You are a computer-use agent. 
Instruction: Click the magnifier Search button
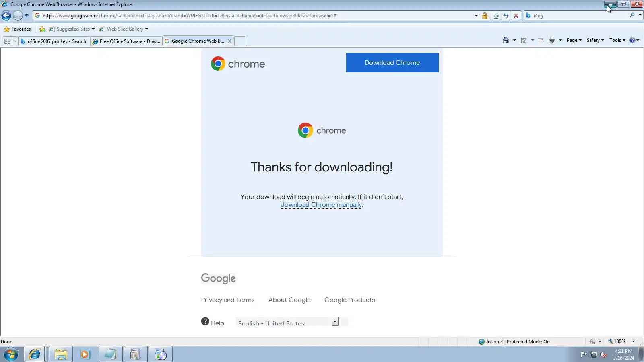pos(632,15)
